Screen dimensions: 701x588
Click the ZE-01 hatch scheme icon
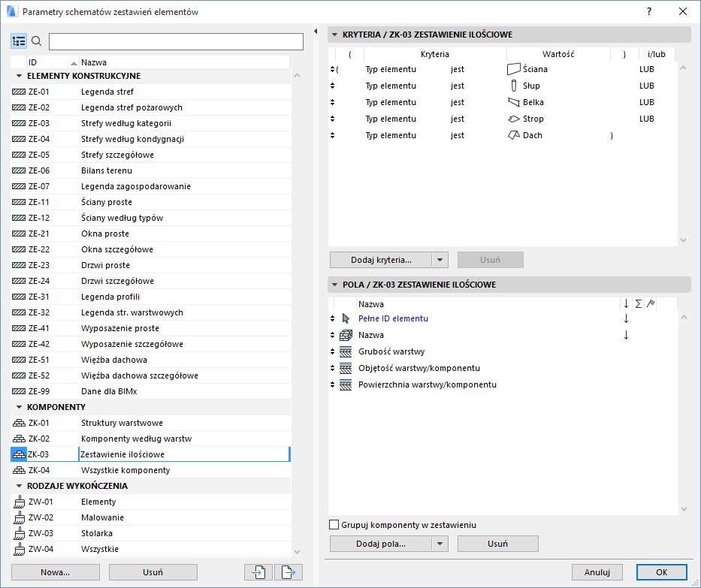19,92
